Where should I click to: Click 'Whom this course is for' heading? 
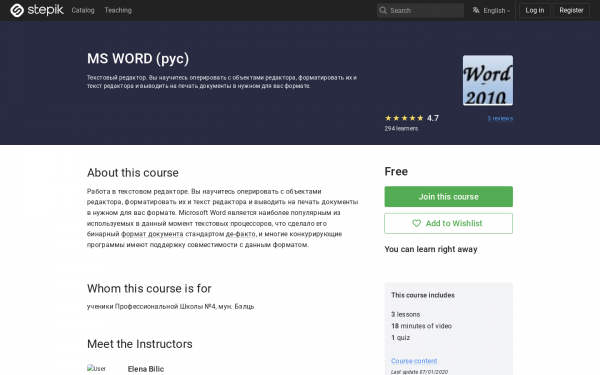(x=149, y=289)
